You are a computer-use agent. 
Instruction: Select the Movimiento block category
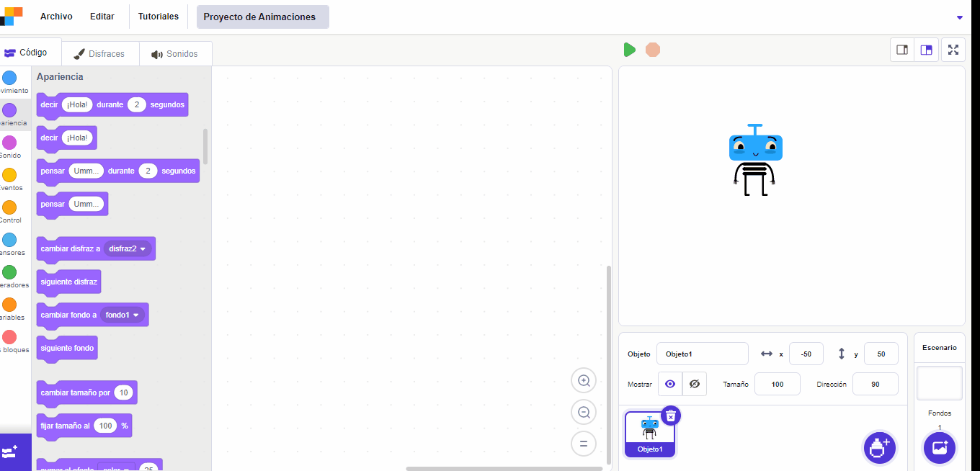14,83
